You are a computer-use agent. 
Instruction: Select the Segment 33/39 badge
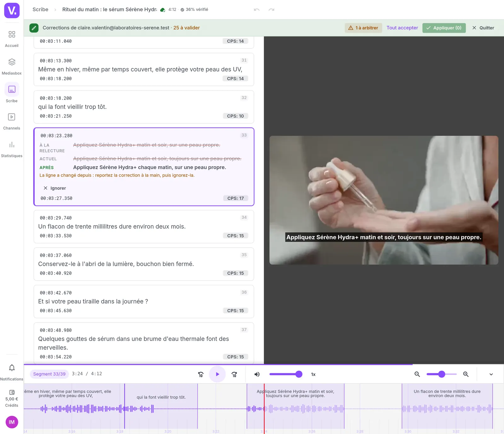49,374
